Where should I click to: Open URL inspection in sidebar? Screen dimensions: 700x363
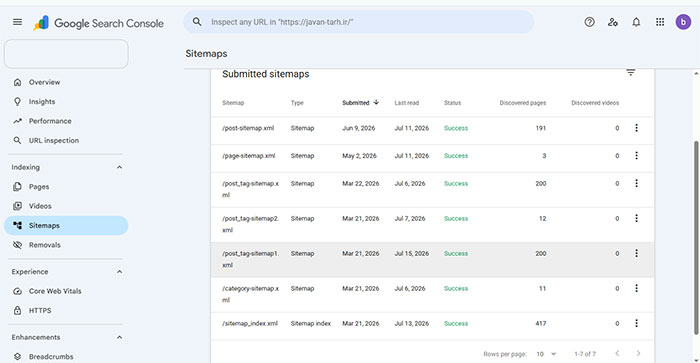point(54,141)
